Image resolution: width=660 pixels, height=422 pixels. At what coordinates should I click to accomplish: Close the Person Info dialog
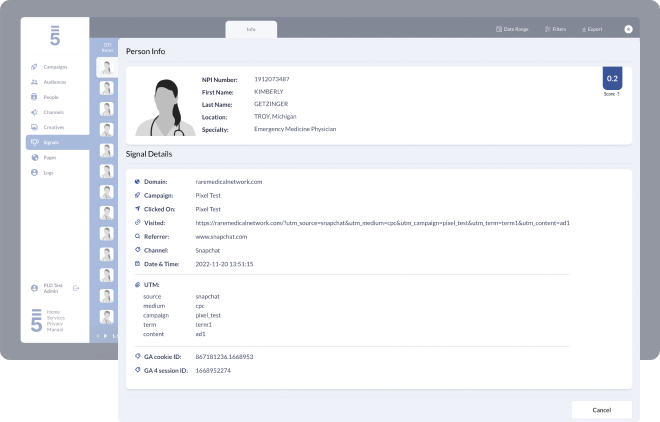coord(628,29)
